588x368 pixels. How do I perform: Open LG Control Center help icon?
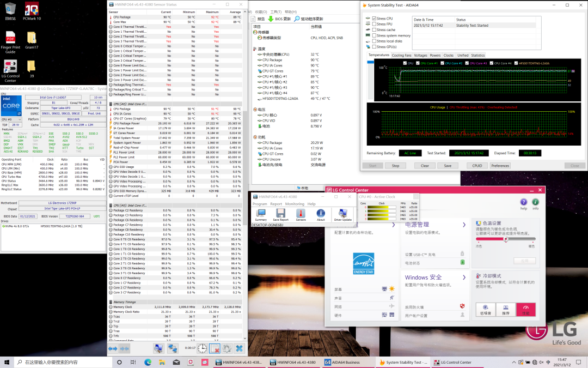[x=524, y=202]
